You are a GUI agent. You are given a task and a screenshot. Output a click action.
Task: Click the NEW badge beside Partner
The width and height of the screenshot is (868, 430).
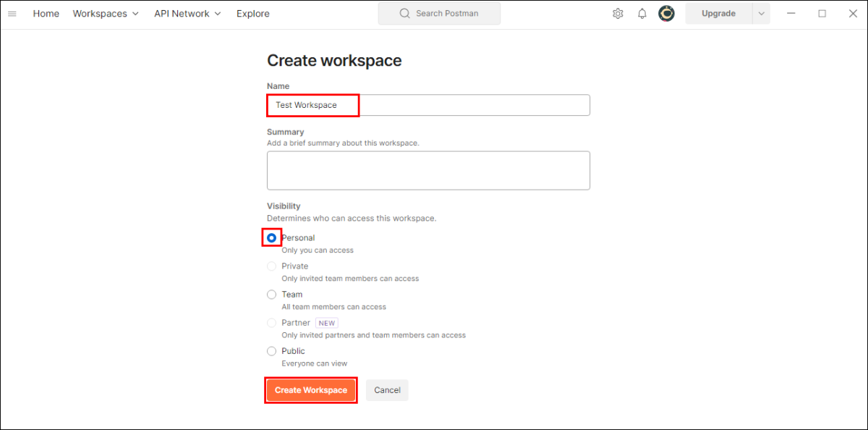[327, 323]
